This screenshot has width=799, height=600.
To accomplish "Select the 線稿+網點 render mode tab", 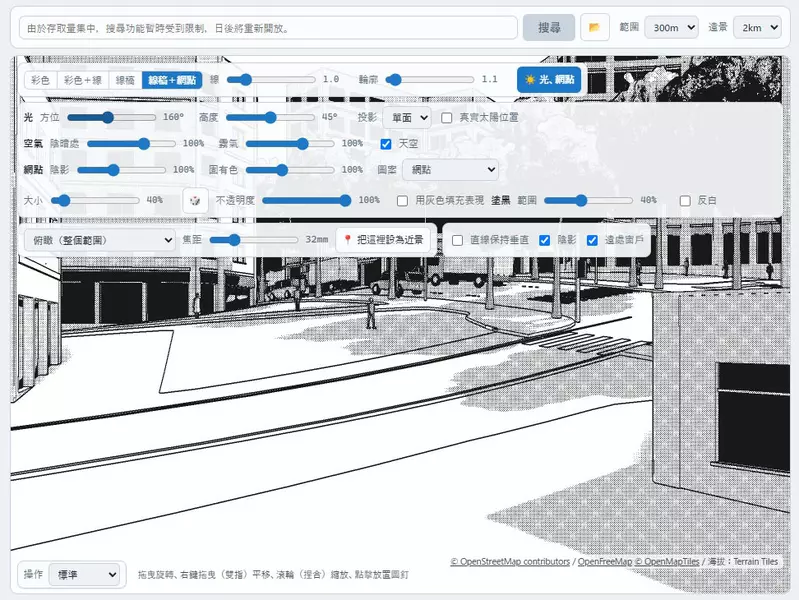I will pos(172,80).
